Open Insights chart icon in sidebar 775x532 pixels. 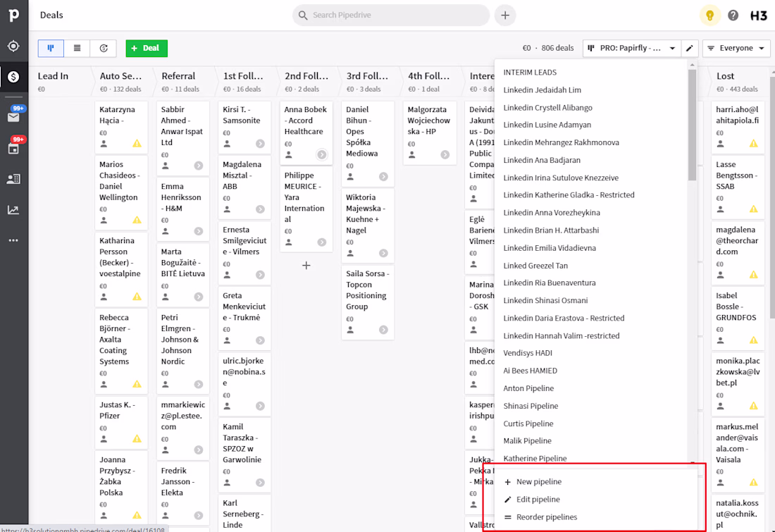tap(13, 210)
